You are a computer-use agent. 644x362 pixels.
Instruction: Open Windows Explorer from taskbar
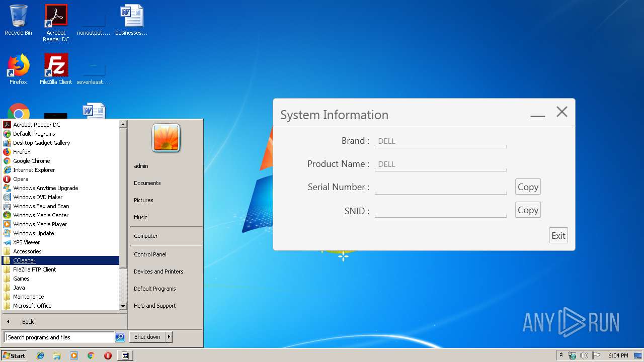57,355
